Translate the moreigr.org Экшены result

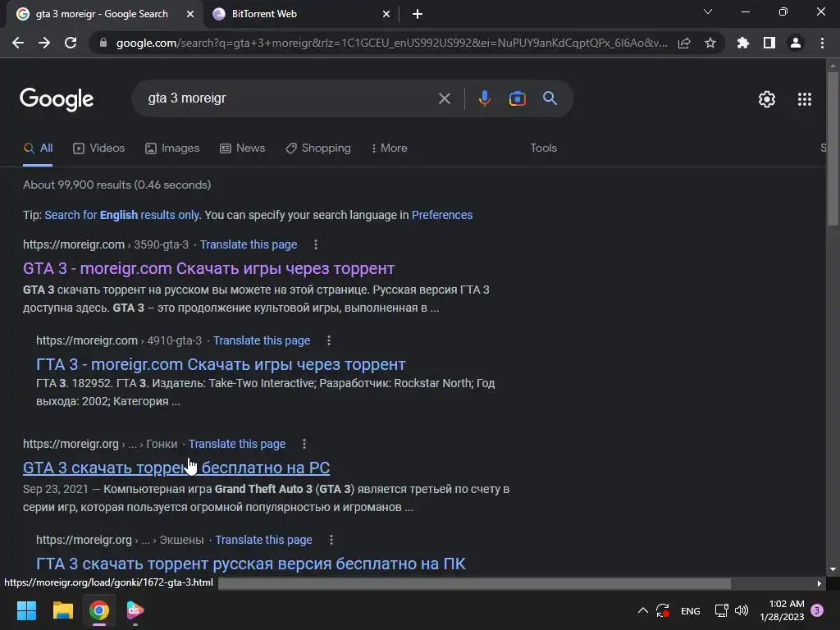pos(263,540)
